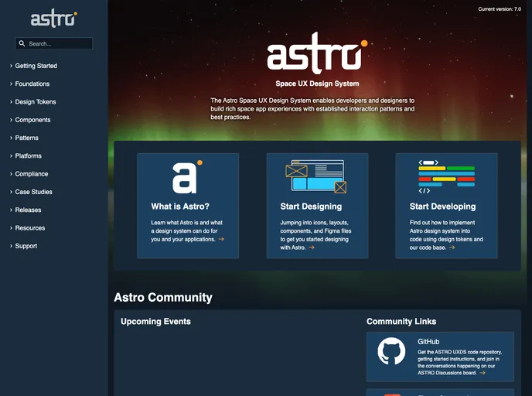
Task: Open the Components nav item
Action: pos(32,120)
